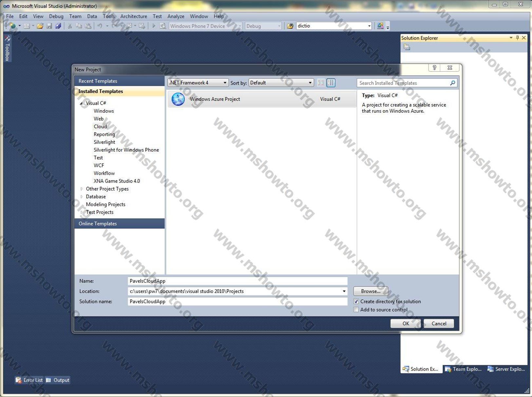Select Modeling Projects category
Image resolution: width=532 pixels, height=397 pixels.
pos(105,205)
